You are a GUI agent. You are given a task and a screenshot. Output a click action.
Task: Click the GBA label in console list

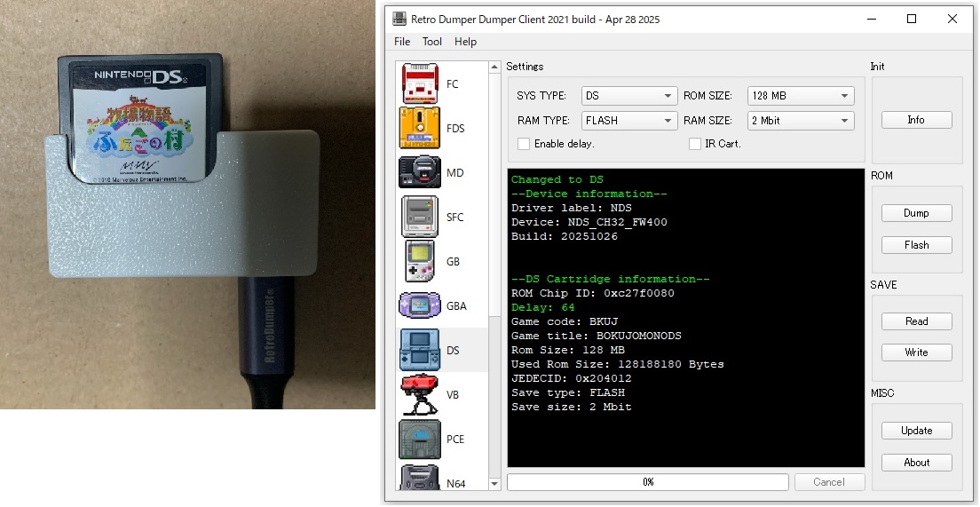click(456, 305)
